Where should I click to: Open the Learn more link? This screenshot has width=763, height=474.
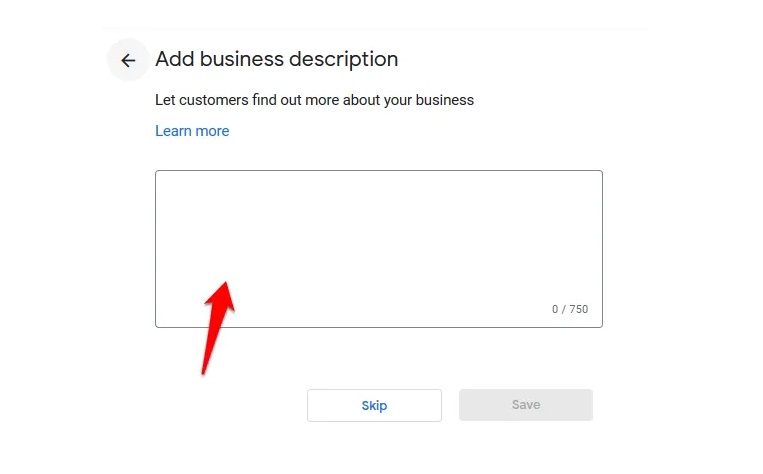pos(192,131)
